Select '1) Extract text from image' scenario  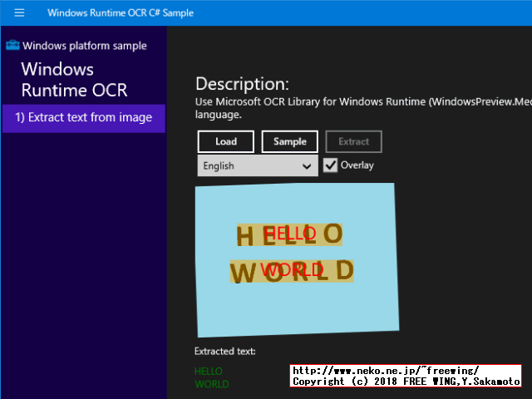point(83,118)
